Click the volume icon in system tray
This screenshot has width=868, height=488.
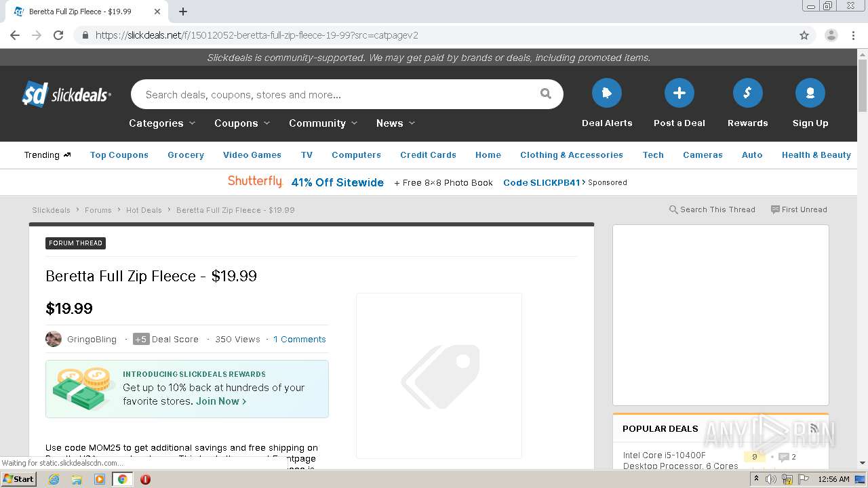tap(771, 479)
